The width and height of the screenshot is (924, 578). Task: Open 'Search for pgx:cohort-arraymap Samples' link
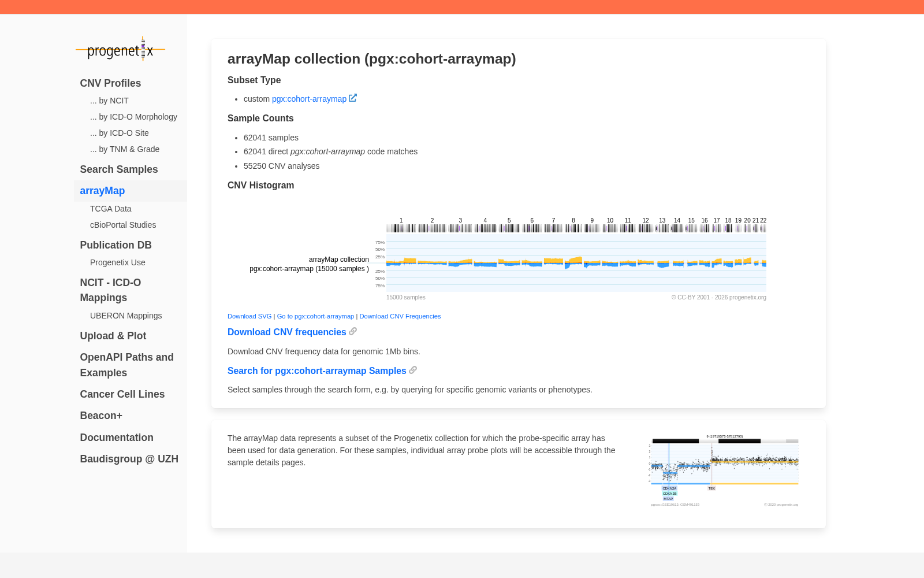(x=316, y=370)
